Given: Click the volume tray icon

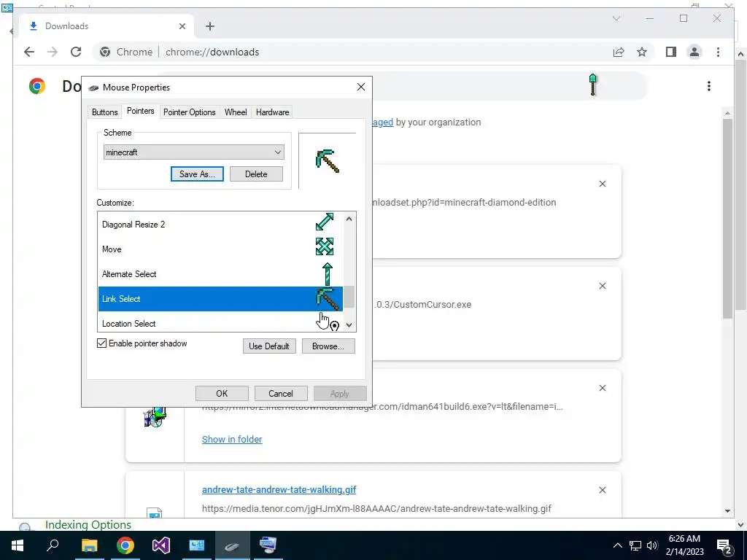Looking at the screenshot, I should pos(652,545).
